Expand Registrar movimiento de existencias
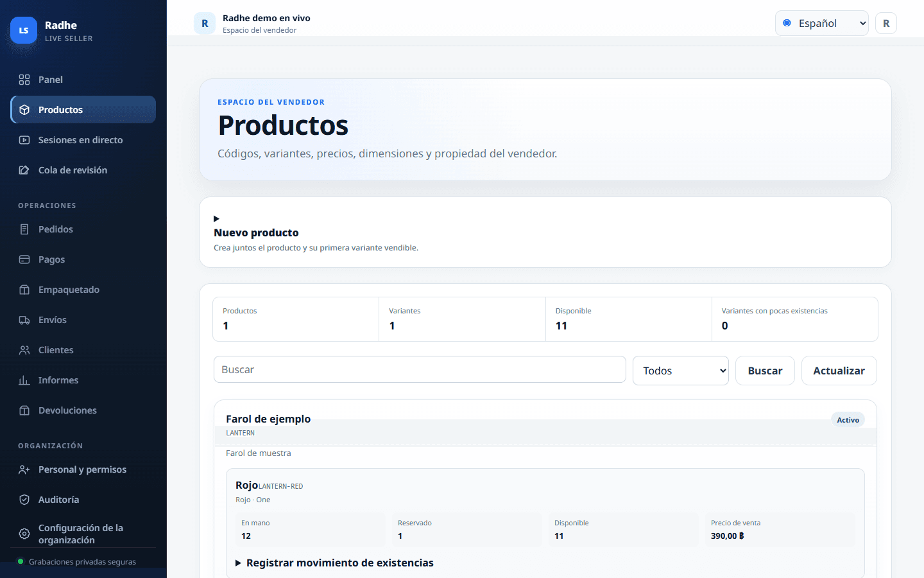Image resolution: width=924 pixels, height=578 pixels. 334,563
